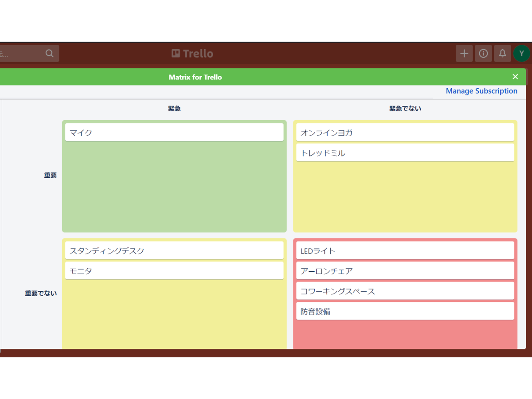Open the Trello home logo

click(192, 54)
